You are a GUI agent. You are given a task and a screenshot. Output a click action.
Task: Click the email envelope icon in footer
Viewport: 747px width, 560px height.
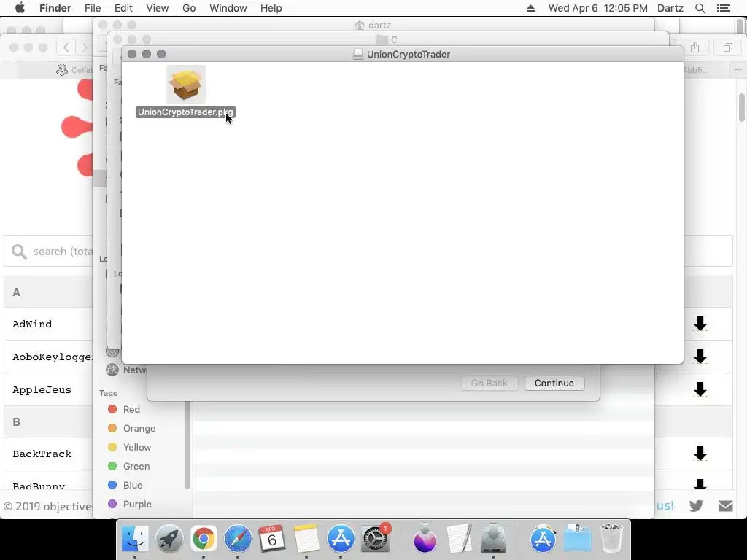(726, 506)
